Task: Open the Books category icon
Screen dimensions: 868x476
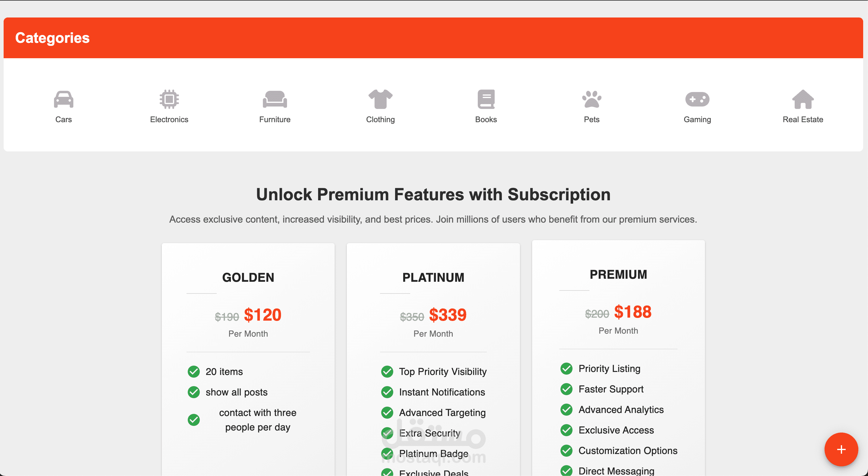Action: tap(486, 99)
